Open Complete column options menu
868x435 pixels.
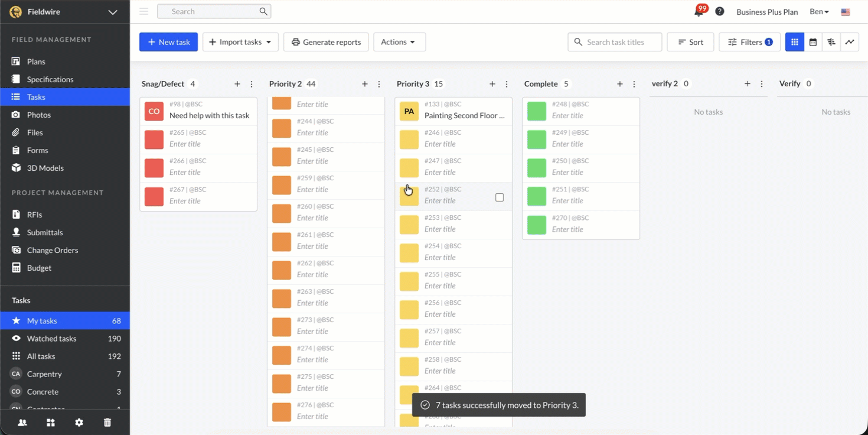click(x=634, y=84)
